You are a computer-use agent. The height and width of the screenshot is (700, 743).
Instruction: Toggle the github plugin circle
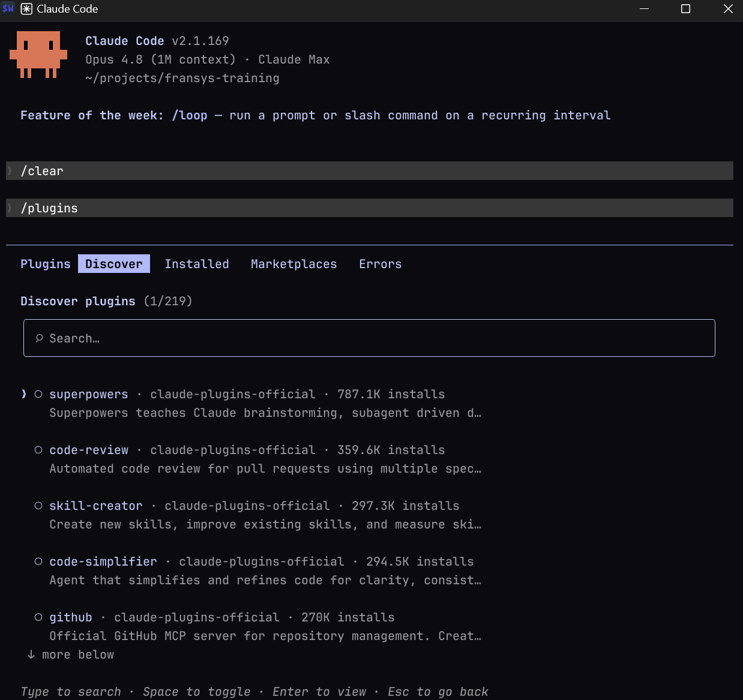pos(38,617)
